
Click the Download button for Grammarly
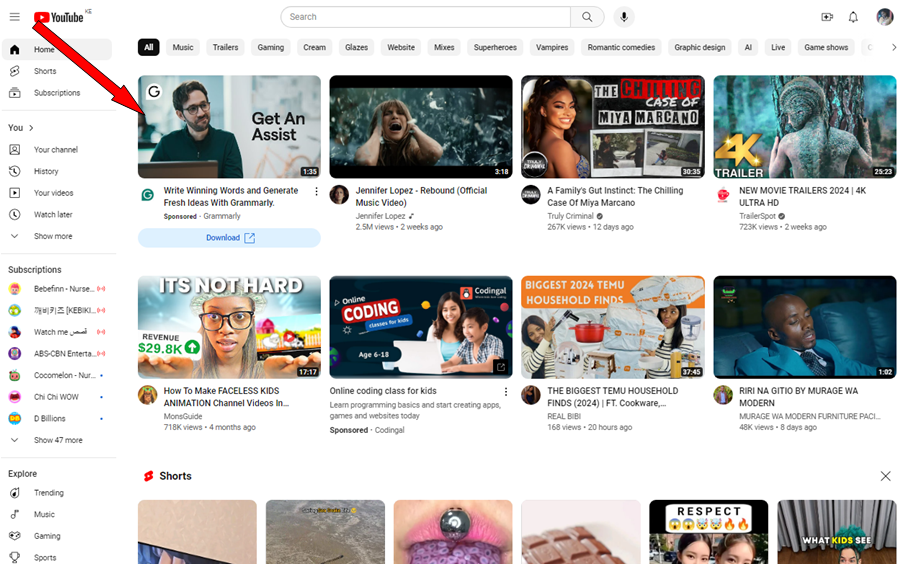[x=229, y=238]
